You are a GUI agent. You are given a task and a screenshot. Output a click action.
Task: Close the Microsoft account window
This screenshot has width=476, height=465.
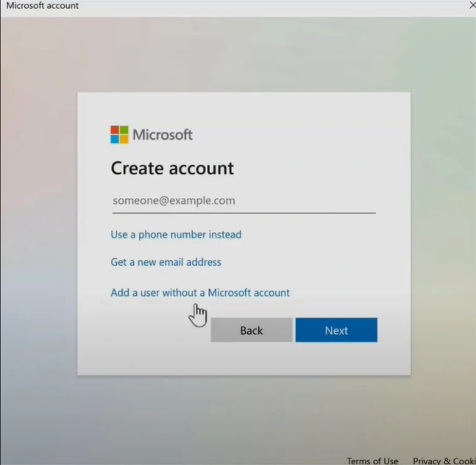[x=472, y=5]
